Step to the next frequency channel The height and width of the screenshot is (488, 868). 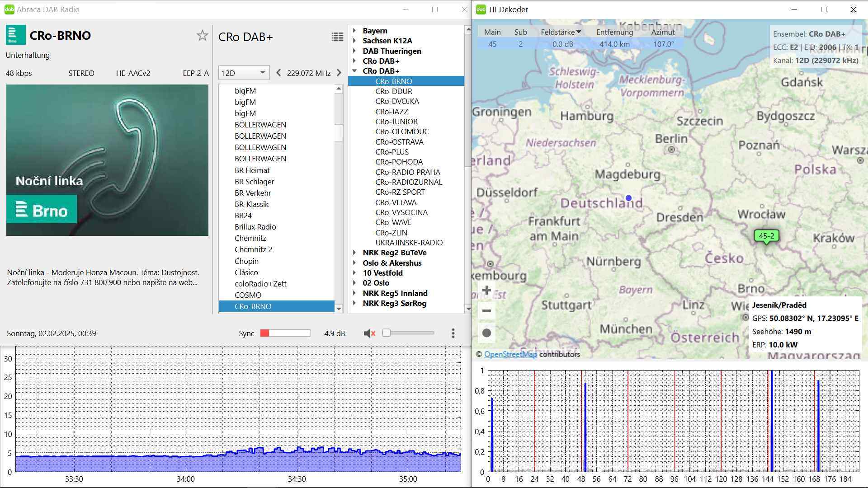pyautogui.click(x=339, y=73)
